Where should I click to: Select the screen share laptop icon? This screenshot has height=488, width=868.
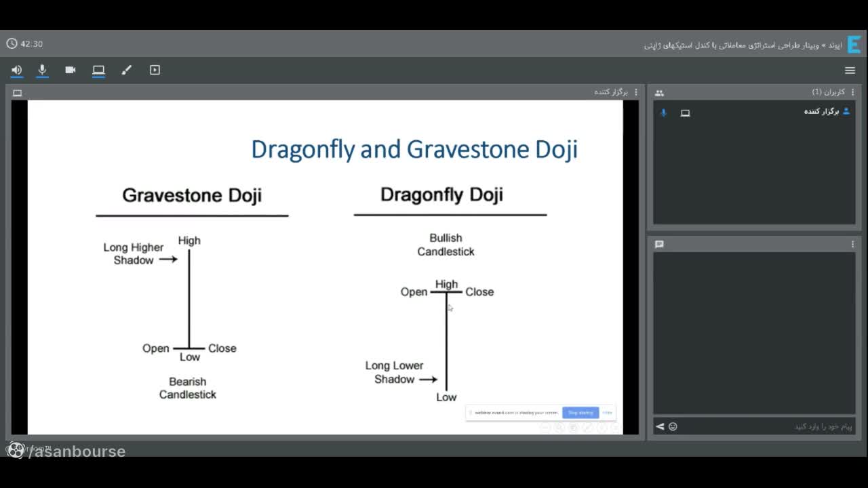click(98, 70)
